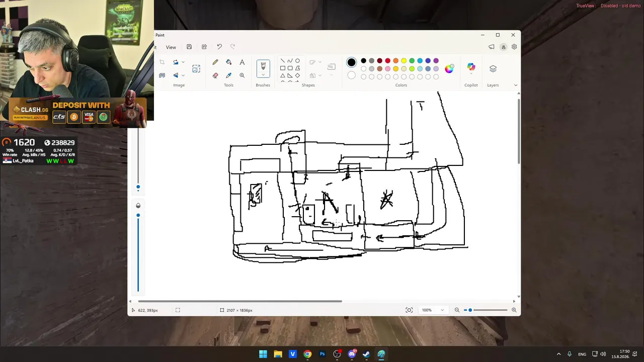Screen dimensions: 644x362
Task: Open Photoshop from taskbar
Action: pyautogui.click(x=323, y=354)
